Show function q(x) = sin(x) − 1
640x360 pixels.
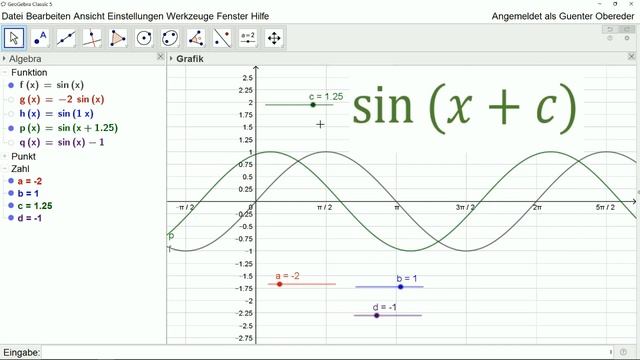pyautogui.click(x=11, y=142)
